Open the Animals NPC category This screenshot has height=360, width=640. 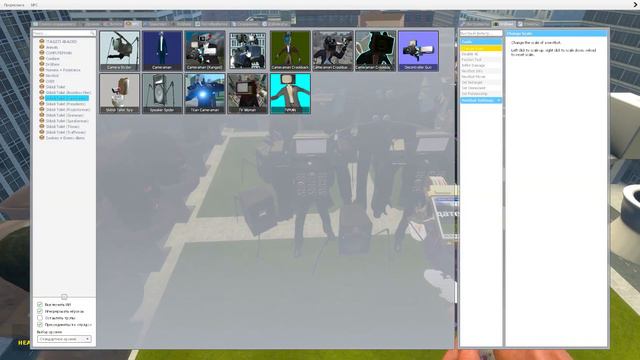point(52,47)
